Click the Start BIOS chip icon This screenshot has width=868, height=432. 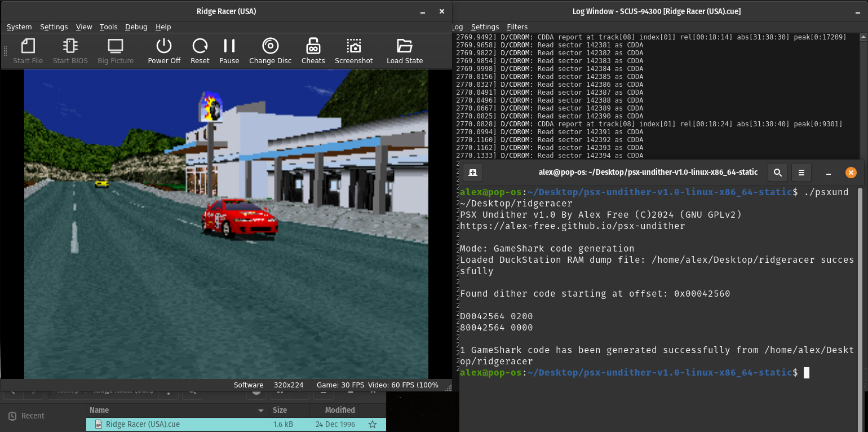point(70,46)
